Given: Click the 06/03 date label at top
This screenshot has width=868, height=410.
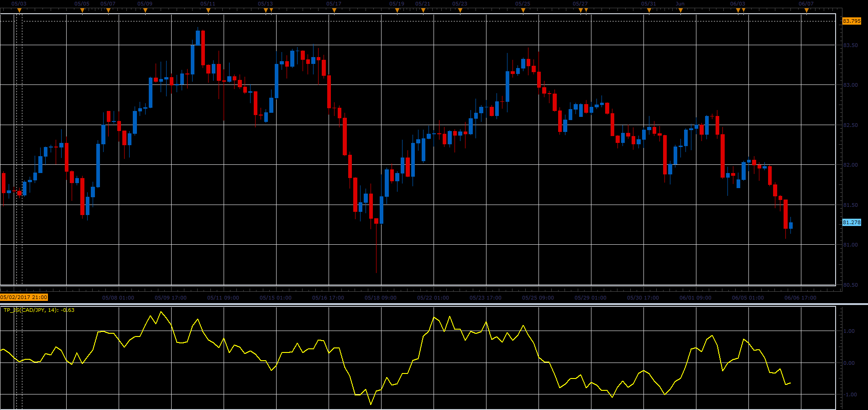Looking at the screenshot, I should tap(737, 4).
